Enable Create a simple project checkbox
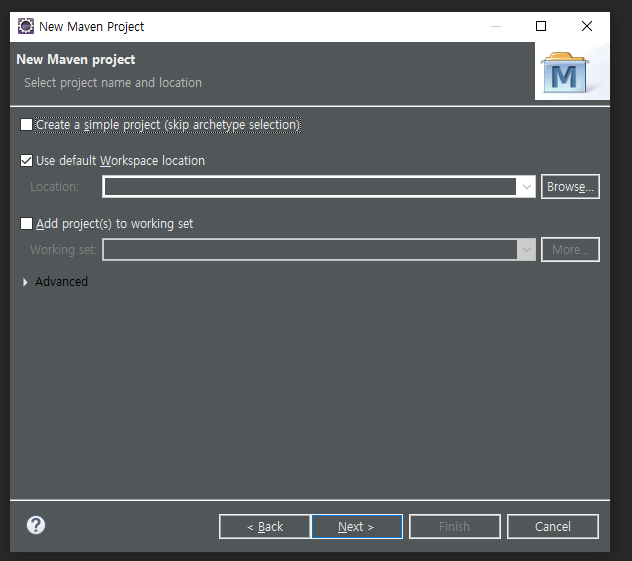Viewport: 632px width, 561px height. tap(27, 125)
